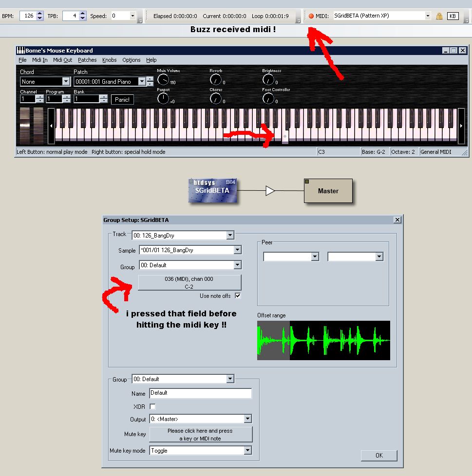Click the Foot Controller knob
The width and height of the screenshot is (472, 476).
click(268, 98)
